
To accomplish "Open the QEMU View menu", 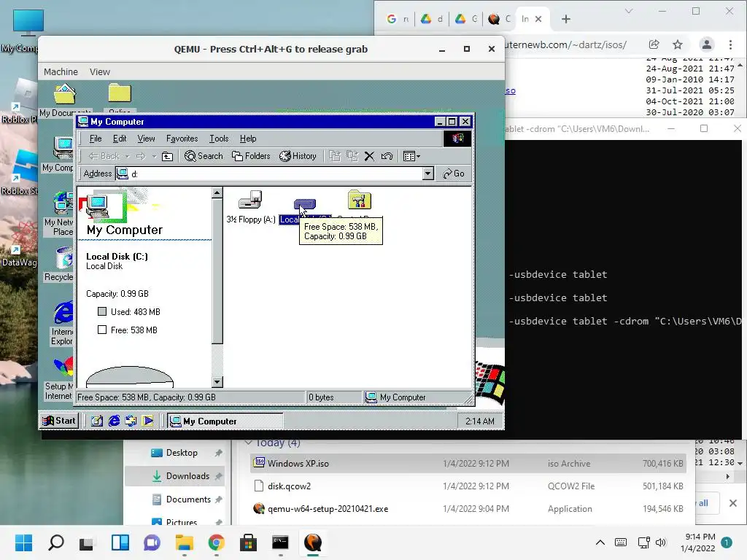I will pyautogui.click(x=99, y=72).
